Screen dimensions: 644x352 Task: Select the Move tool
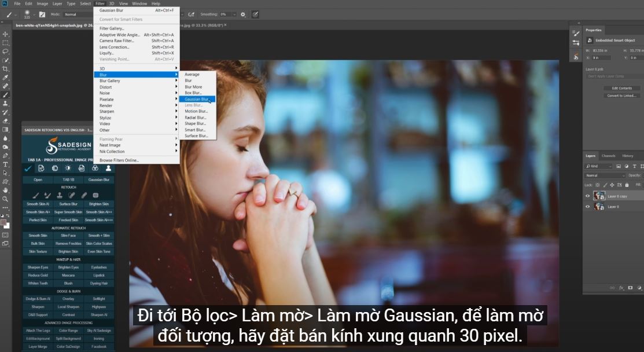(5, 34)
